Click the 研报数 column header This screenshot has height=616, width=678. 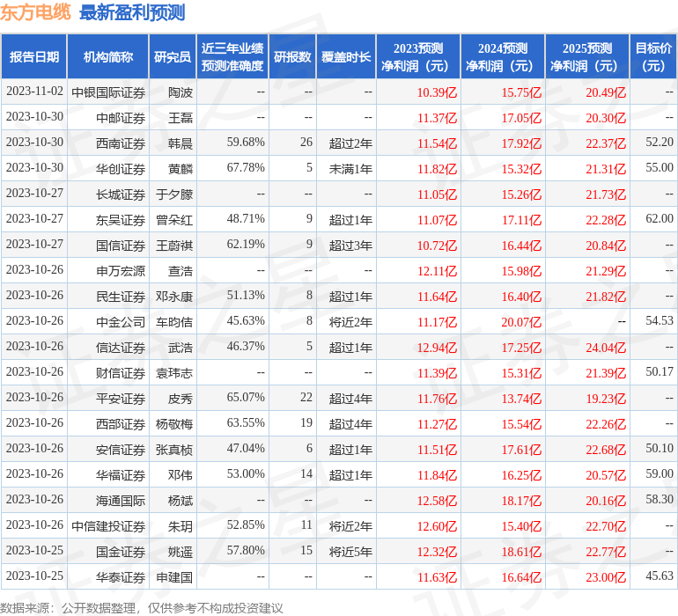pyautogui.click(x=292, y=56)
